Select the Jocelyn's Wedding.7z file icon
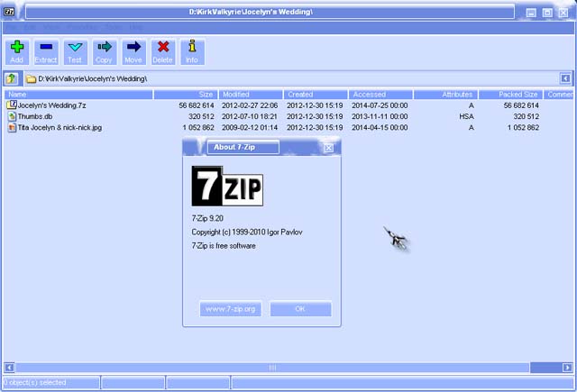Image resolution: width=577 pixels, height=392 pixels. click(x=12, y=105)
